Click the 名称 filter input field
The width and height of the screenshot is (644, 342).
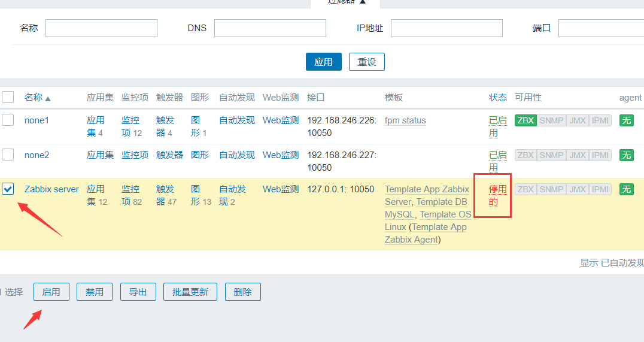(x=101, y=28)
